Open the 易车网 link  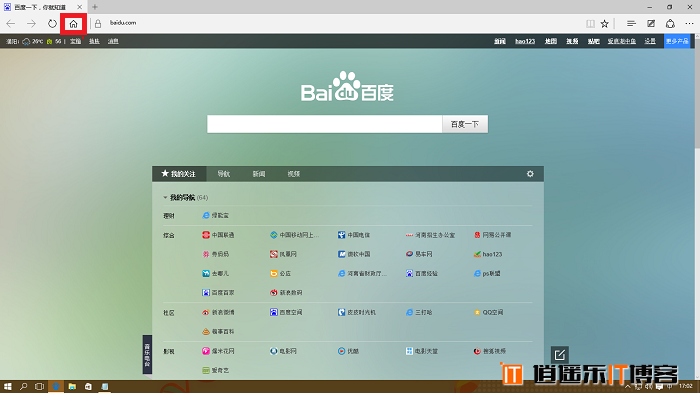tap(419, 254)
